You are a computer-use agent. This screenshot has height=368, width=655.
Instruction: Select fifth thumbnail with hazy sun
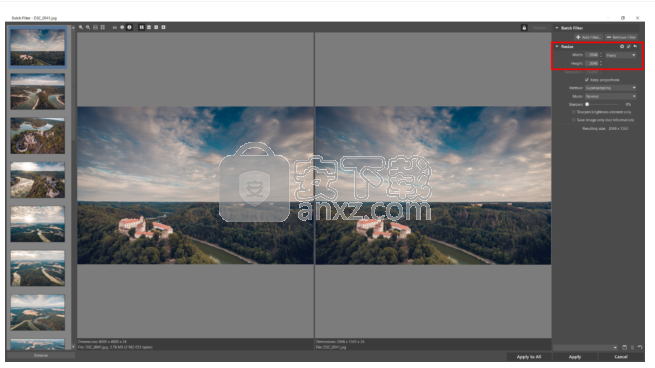tap(38, 224)
